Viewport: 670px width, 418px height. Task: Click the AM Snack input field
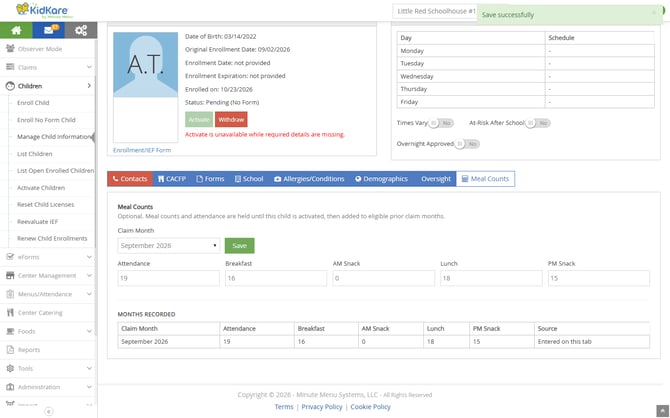(384, 278)
